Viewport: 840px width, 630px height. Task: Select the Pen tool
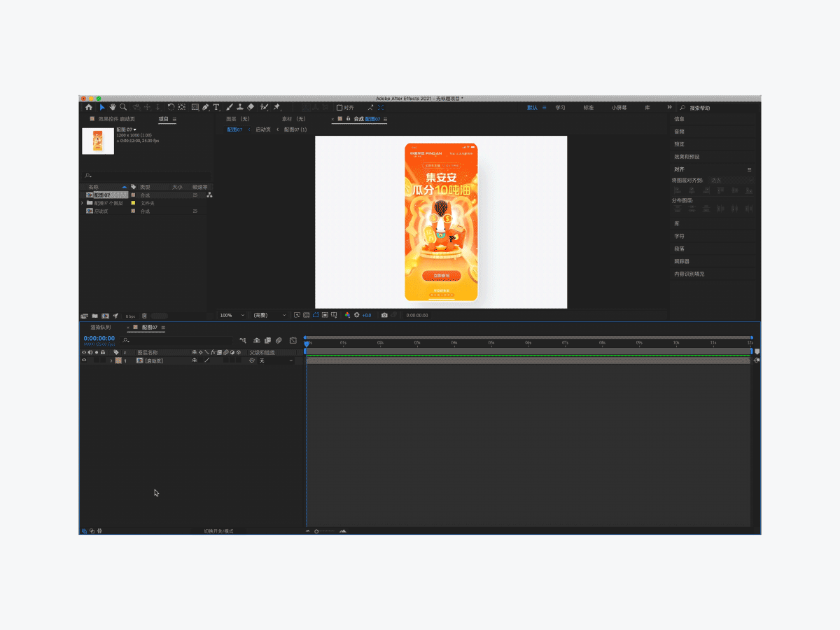coord(206,108)
